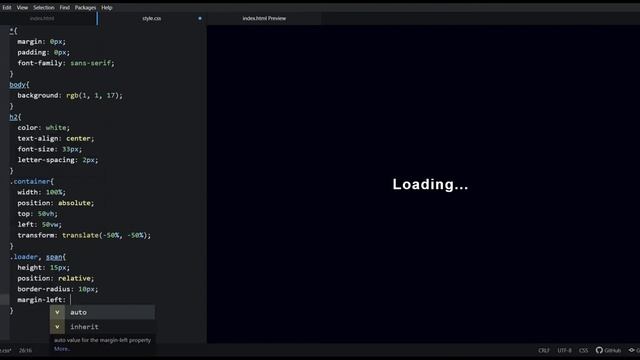Click the GitHub status bar icon

[608, 350]
